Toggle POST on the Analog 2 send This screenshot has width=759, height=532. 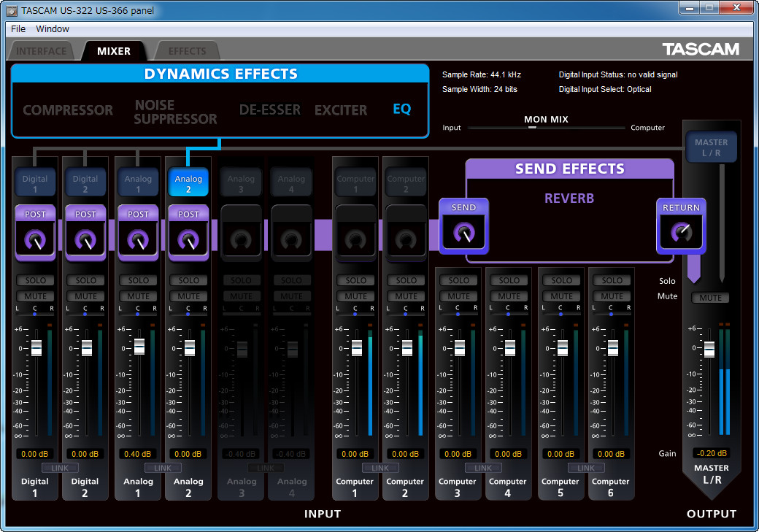tap(188, 214)
